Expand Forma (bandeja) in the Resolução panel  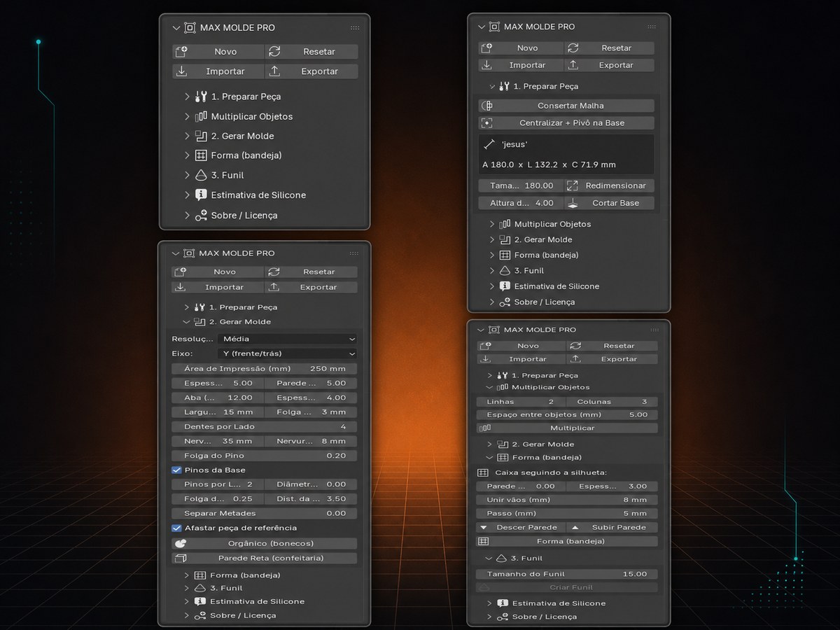tap(186, 575)
